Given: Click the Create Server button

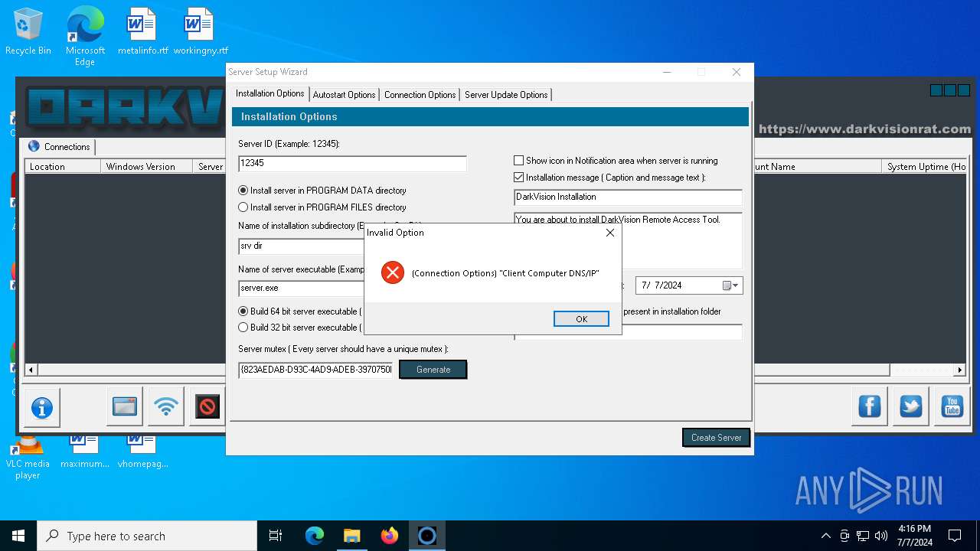Looking at the screenshot, I should click(716, 437).
